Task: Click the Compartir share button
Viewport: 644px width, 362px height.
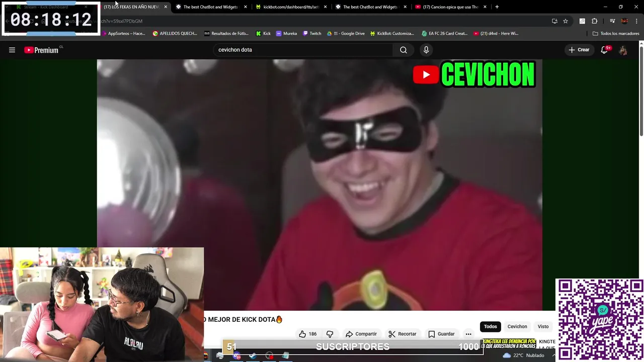Action: point(361,334)
